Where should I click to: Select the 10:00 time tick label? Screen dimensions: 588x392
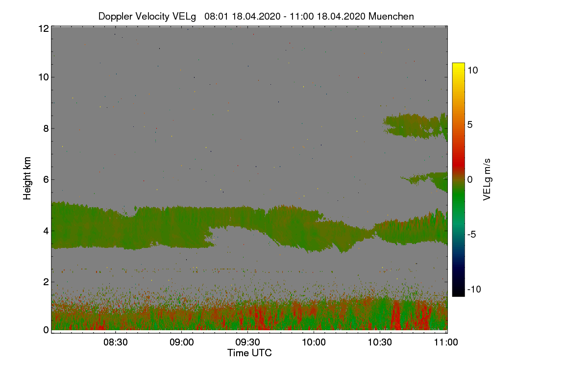[x=314, y=343]
